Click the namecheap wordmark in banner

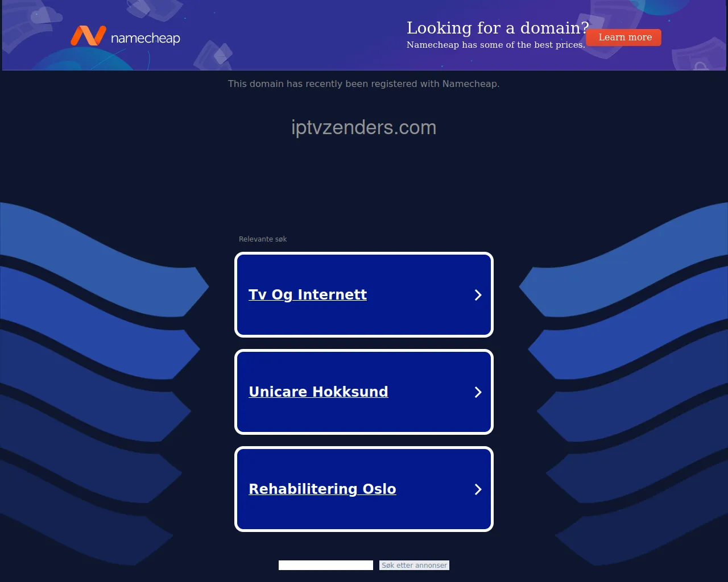point(146,38)
